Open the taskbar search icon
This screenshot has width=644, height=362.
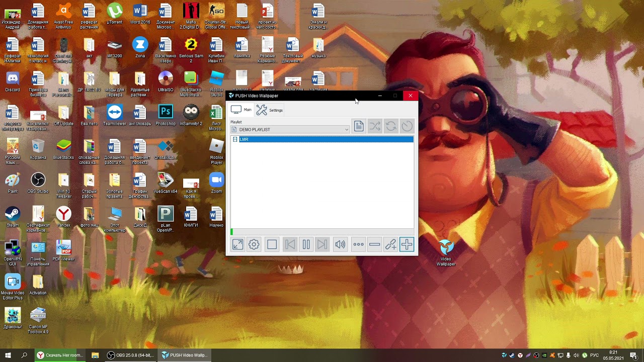pos(24,355)
